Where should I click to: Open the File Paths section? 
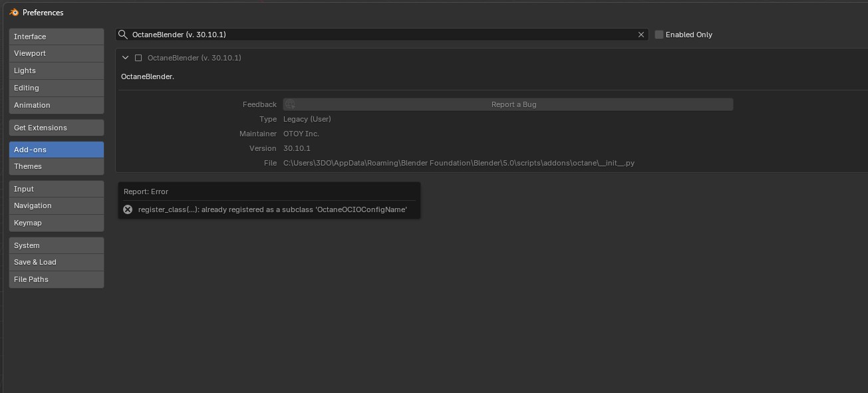pyautogui.click(x=57, y=279)
